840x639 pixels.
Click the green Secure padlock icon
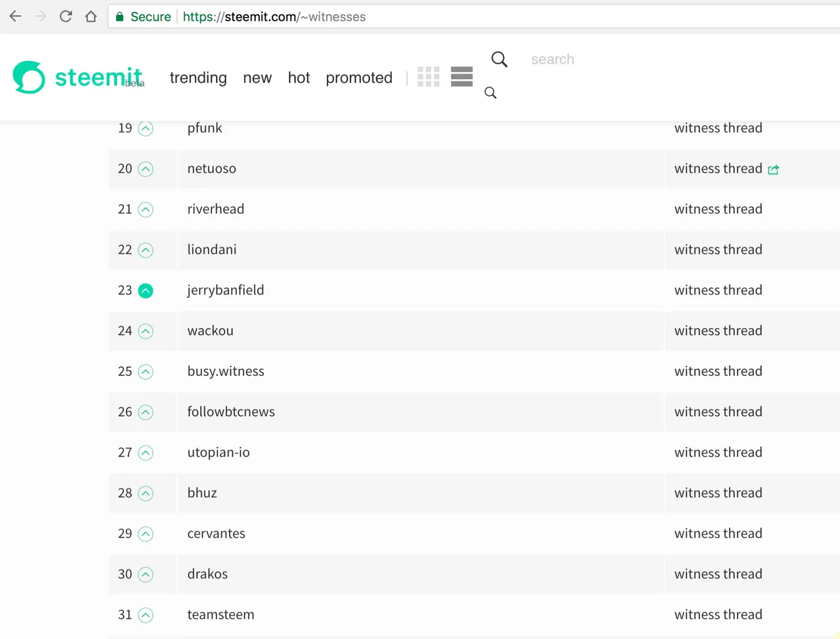pos(119,16)
